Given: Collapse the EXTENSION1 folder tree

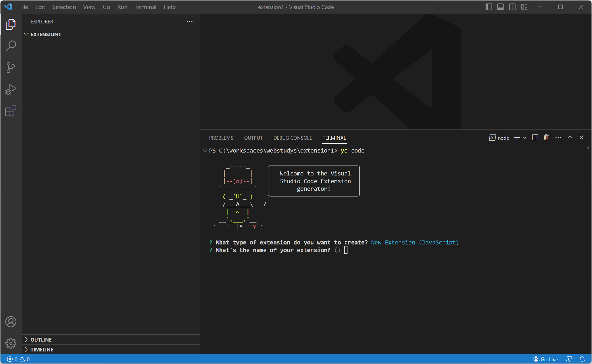Looking at the screenshot, I should click(45, 34).
